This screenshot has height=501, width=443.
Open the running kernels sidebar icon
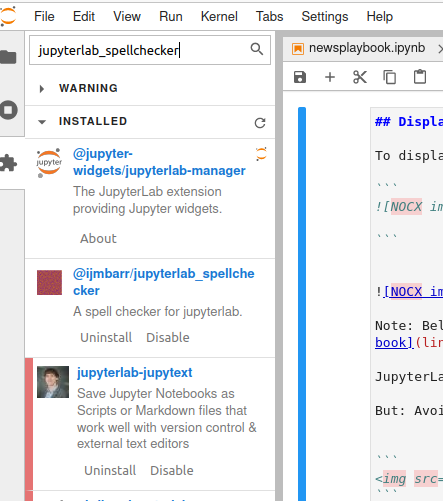tap(9, 110)
